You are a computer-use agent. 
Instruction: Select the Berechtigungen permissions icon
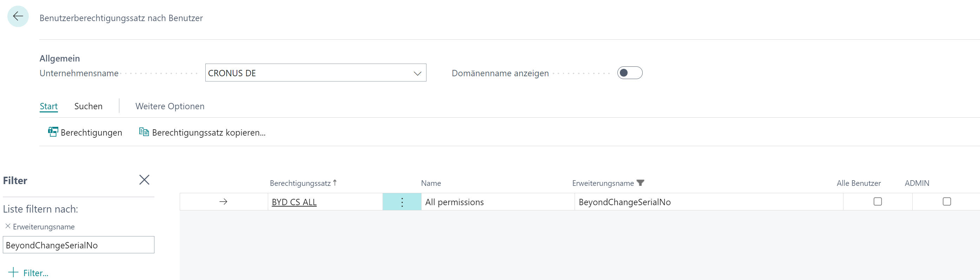point(53,132)
